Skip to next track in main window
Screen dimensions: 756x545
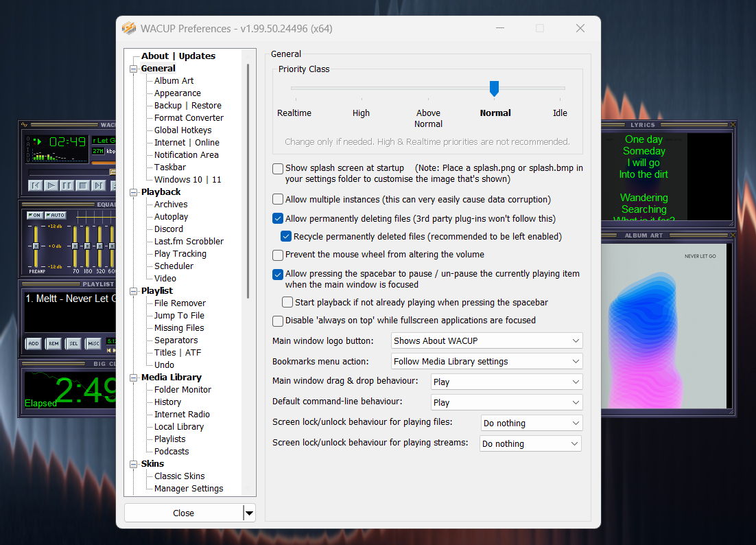tap(98, 185)
